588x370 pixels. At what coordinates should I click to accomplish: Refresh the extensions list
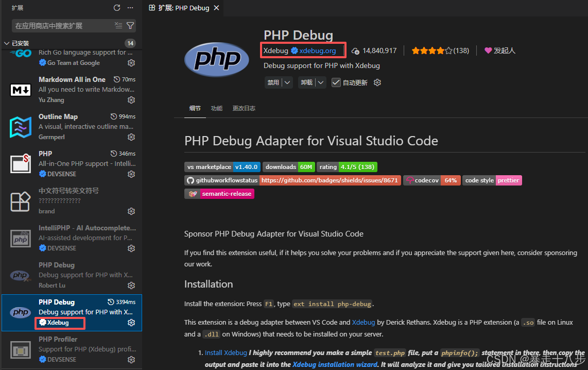pos(117,8)
